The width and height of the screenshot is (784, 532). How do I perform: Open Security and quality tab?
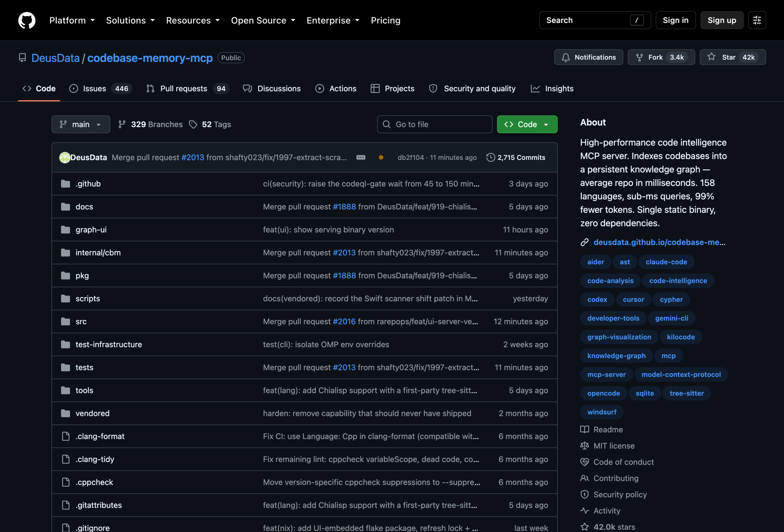(x=472, y=89)
